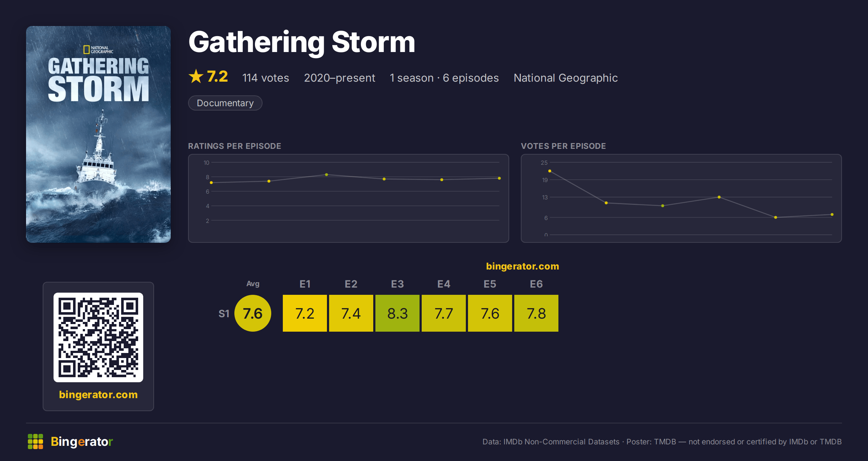Click the E3 column header
The height and width of the screenshot is (461, 868).
tap(397, 284)
